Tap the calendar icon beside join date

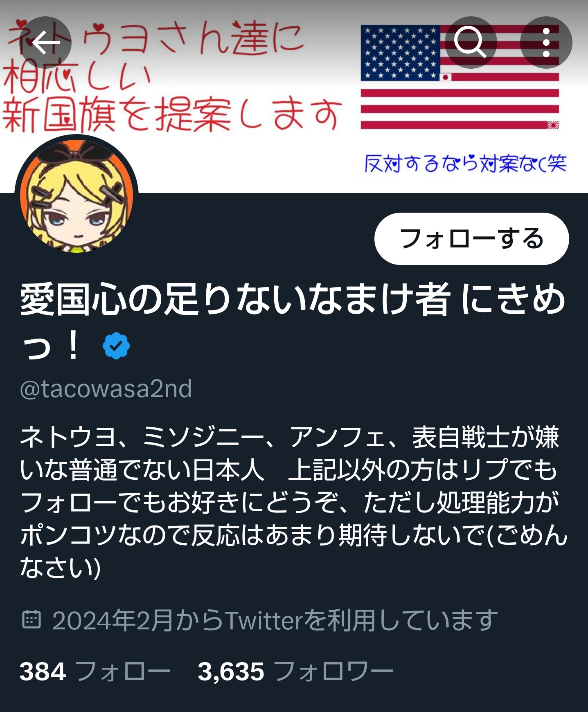[31, 620]
